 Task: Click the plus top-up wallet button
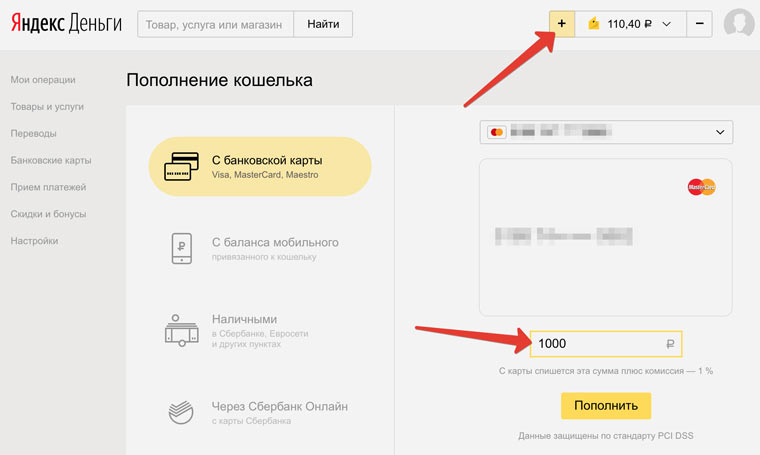click(562, 24)
